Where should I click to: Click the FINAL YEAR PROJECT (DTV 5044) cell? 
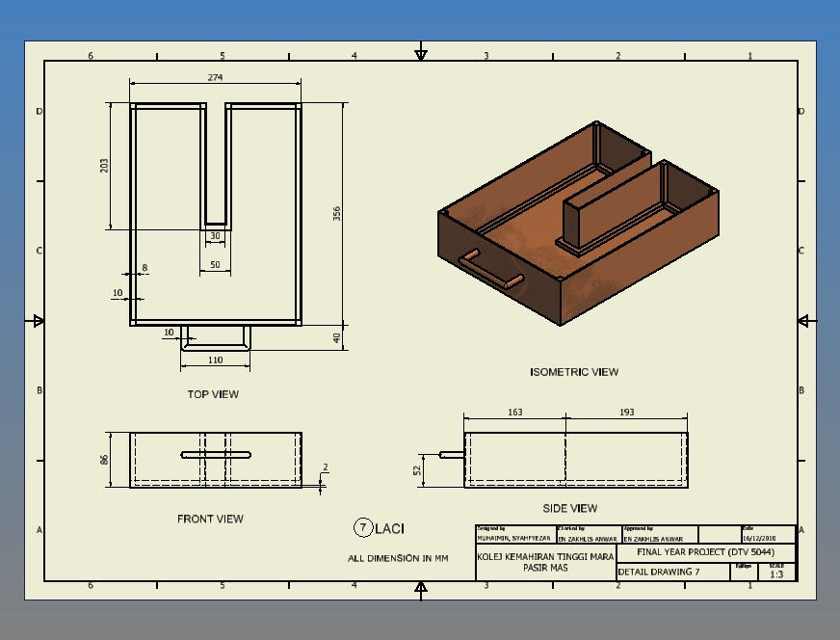(705, 551)
